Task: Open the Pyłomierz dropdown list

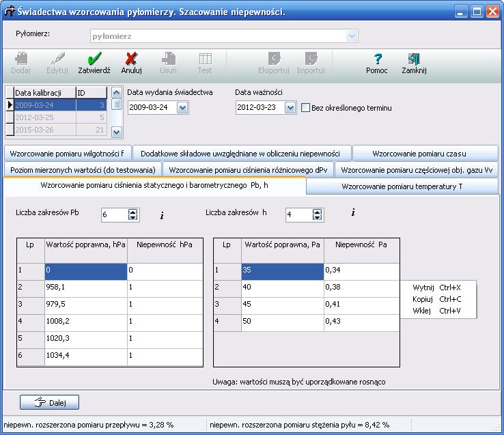Action: [352, 36]
